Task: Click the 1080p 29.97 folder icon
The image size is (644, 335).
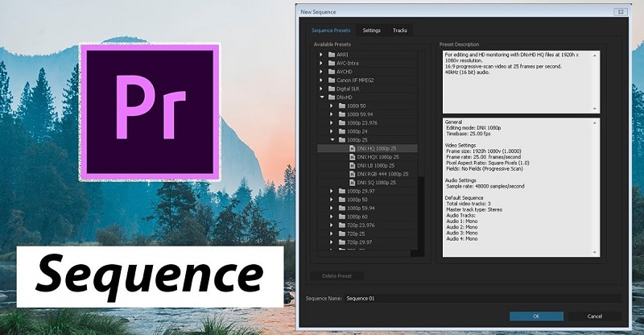Action: 341,191
